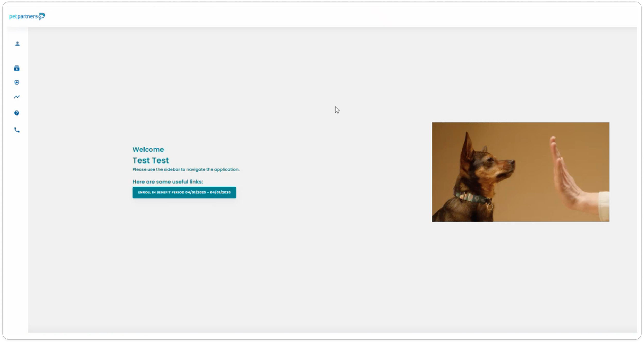Click empty sidebar space below phone icon
This screenshot has width=644, height=343.
[17, 219]
